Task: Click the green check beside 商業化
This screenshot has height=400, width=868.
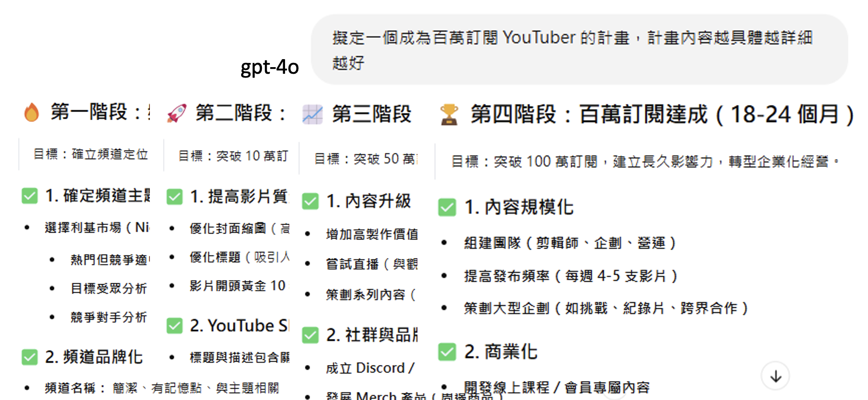Action: [447, 352]
